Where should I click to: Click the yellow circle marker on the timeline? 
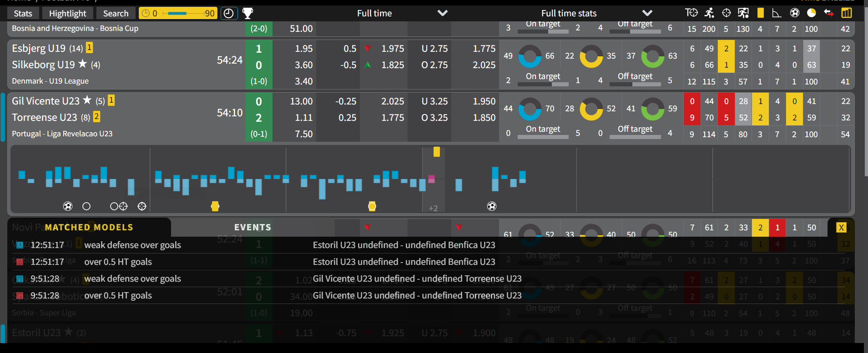point(372,206)
